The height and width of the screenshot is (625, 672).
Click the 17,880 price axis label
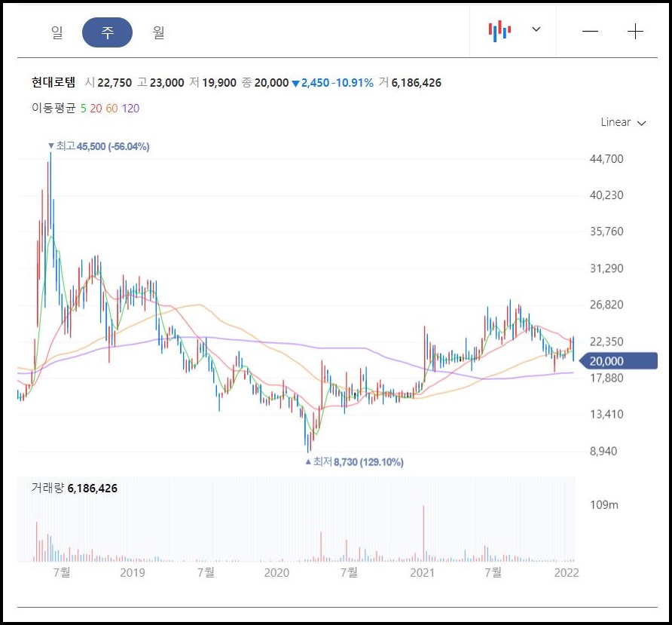(606, 378)
